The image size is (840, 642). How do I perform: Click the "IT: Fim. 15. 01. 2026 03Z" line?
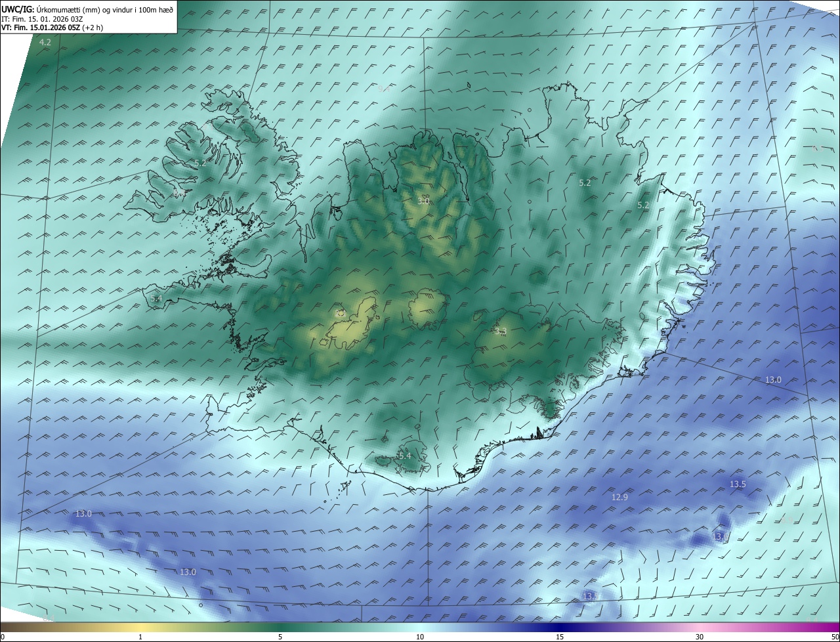(x=42, y=19)
